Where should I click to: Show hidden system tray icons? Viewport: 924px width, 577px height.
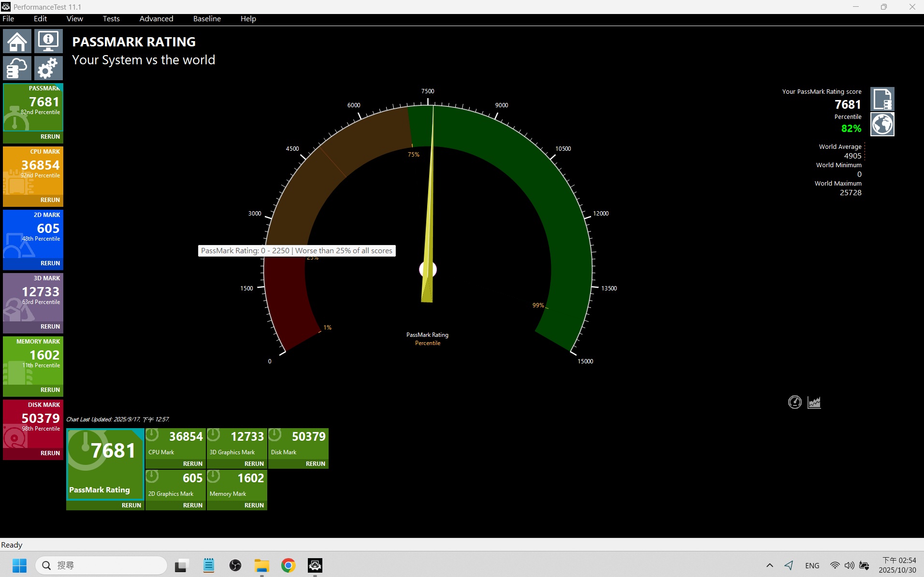[770, 565]
